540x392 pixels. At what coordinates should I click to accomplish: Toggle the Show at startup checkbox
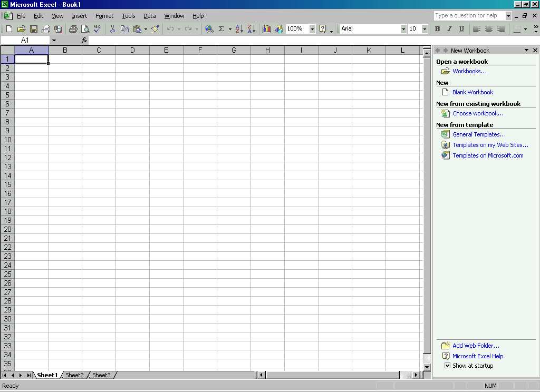tap(448, 366)
